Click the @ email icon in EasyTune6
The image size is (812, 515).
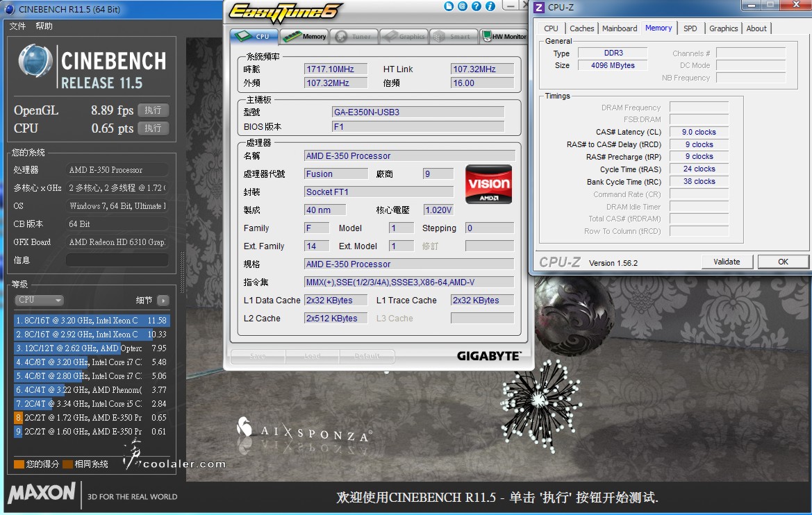point(463,6)
